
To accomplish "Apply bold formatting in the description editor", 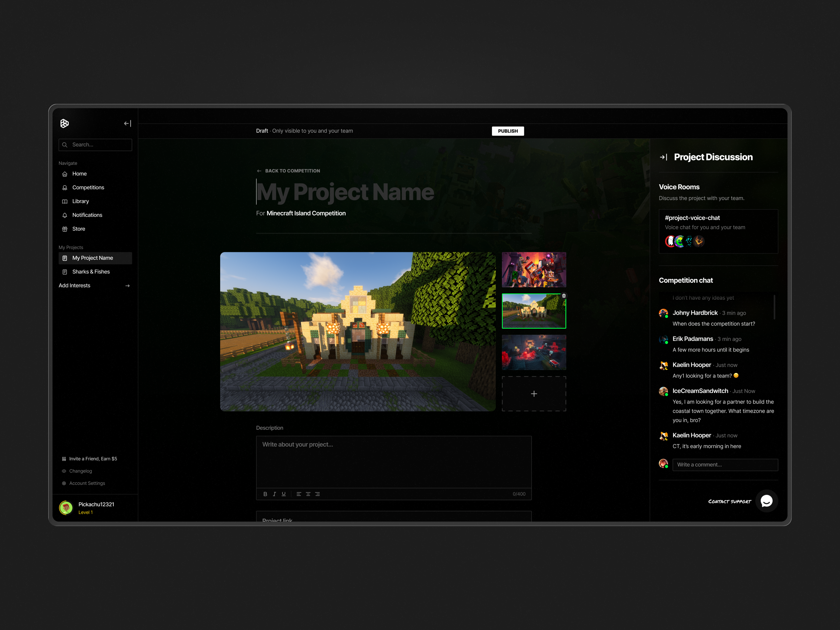I will point(265,494).
